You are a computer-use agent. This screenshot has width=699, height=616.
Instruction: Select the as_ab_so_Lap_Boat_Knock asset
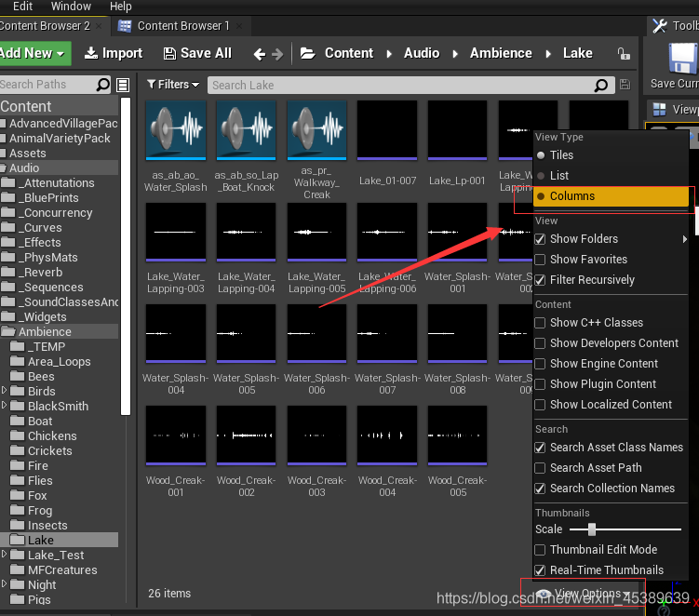[x=246, y=130]
